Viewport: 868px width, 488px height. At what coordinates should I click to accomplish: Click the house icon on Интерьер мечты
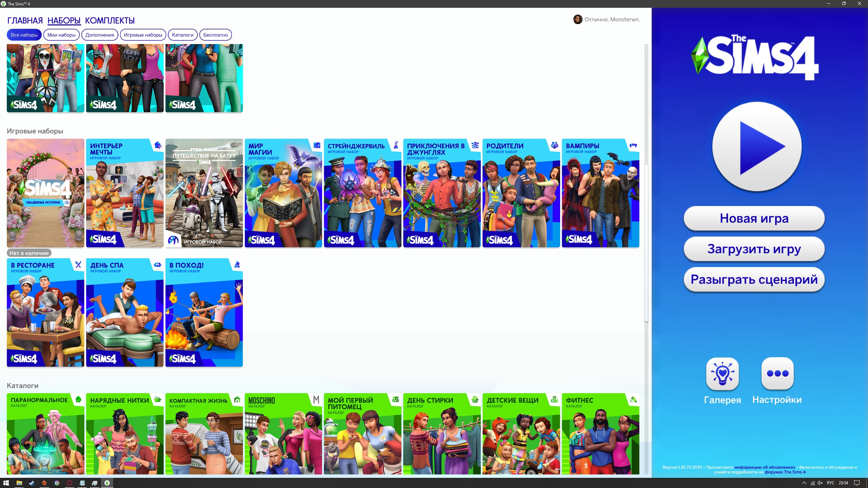click(158, 145)
